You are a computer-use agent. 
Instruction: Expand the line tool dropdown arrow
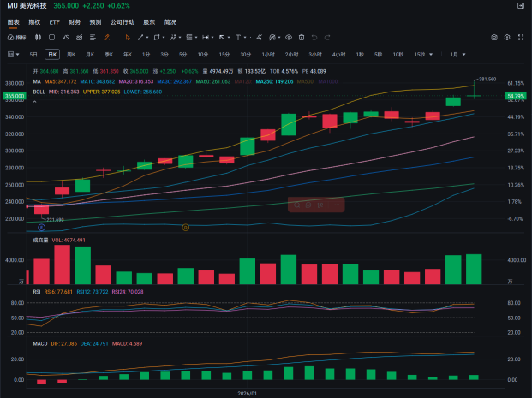coord(147,38)
